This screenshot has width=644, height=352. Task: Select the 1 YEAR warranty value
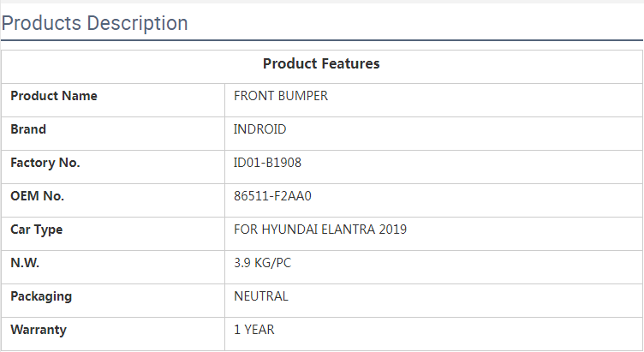tap(254, 330)
